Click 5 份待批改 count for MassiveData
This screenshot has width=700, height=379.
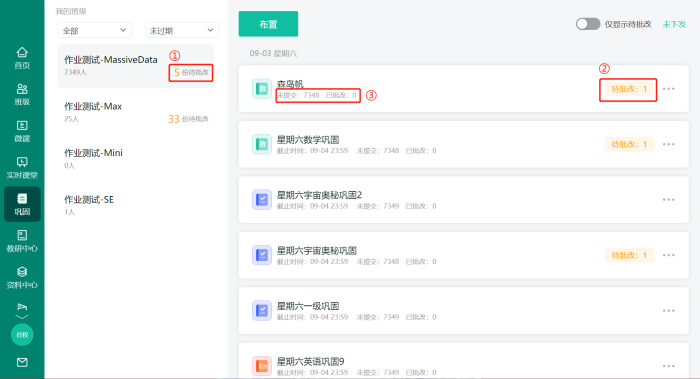click(191, 72)
